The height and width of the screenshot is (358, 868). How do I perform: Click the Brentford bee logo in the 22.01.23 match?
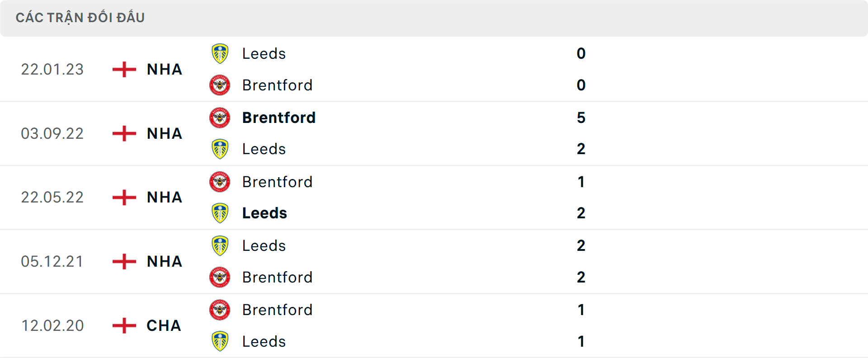pyautogui.click(x=220, y=85)
